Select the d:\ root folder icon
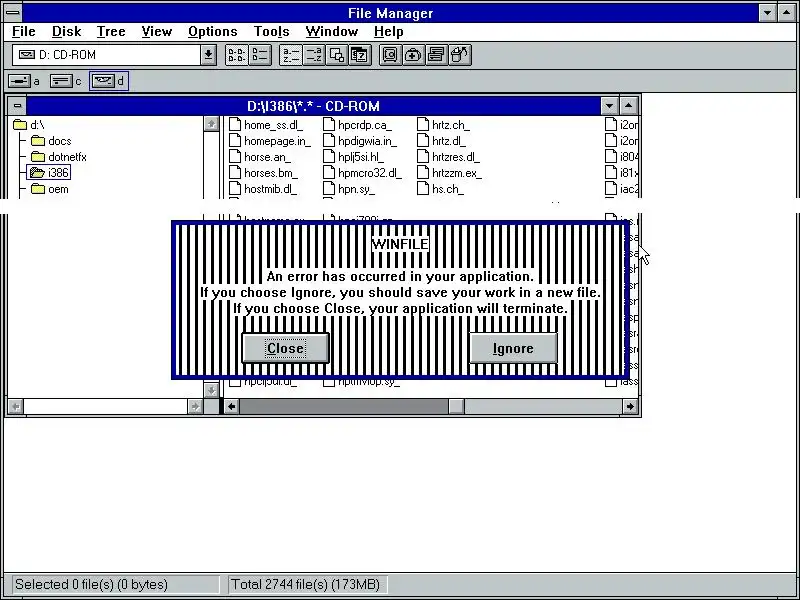The image size is (800, 600). 20,124
